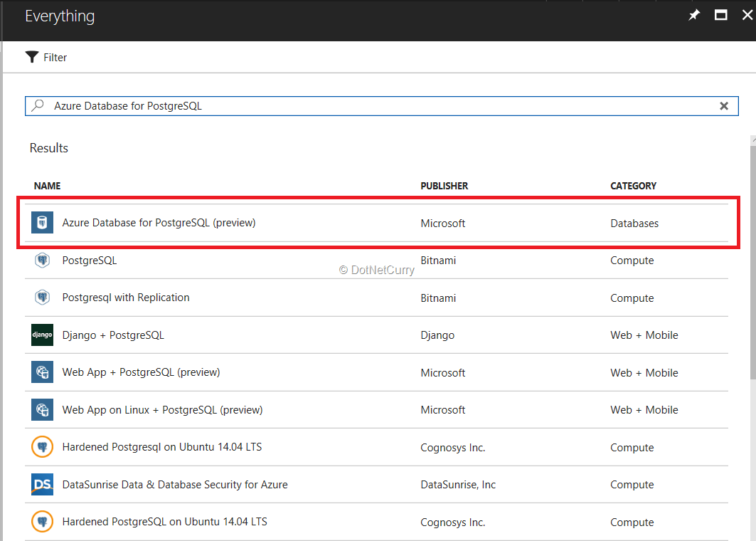
Task: Open Hardened Postgresql on Ubuntu 14.04 LTS
Action: (162, 447)
